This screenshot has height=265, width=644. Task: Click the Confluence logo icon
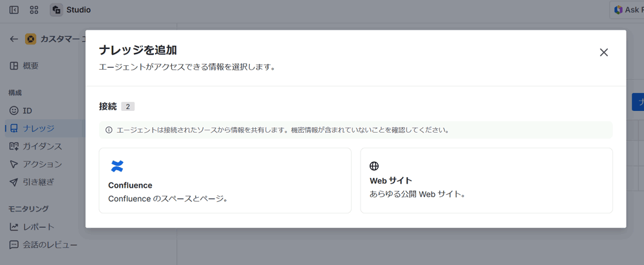point(117,166)
